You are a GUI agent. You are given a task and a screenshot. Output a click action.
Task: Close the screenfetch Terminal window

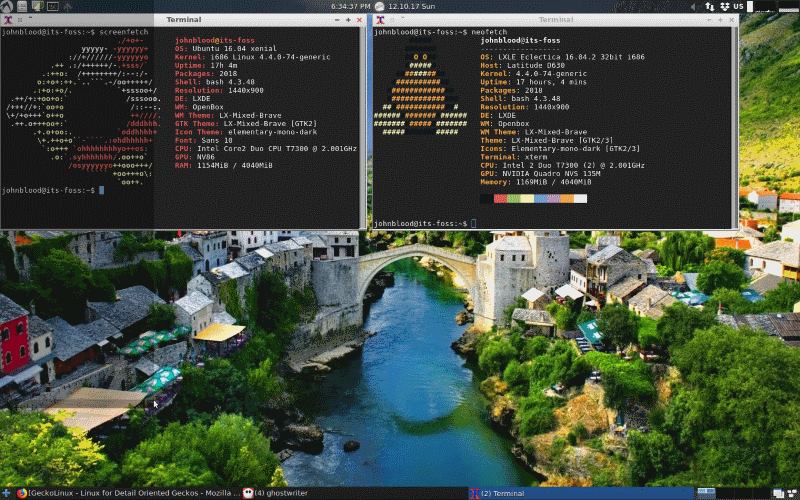[359, 20]
